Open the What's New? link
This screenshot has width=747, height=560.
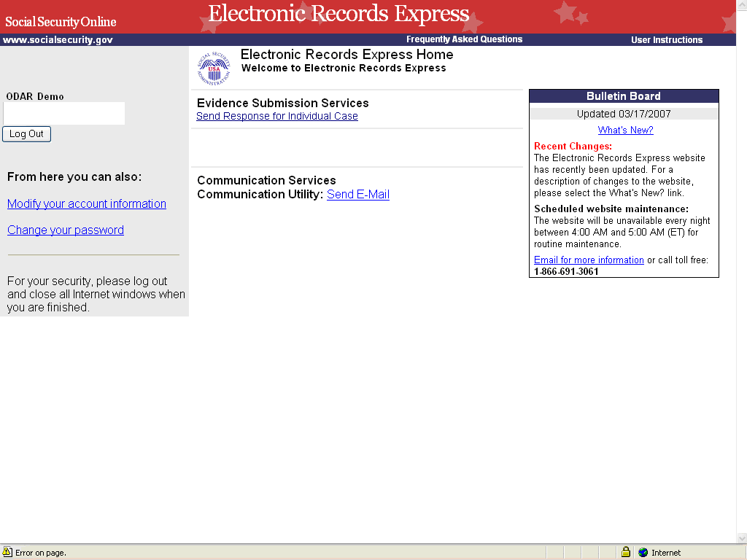(x=625, y=130)
